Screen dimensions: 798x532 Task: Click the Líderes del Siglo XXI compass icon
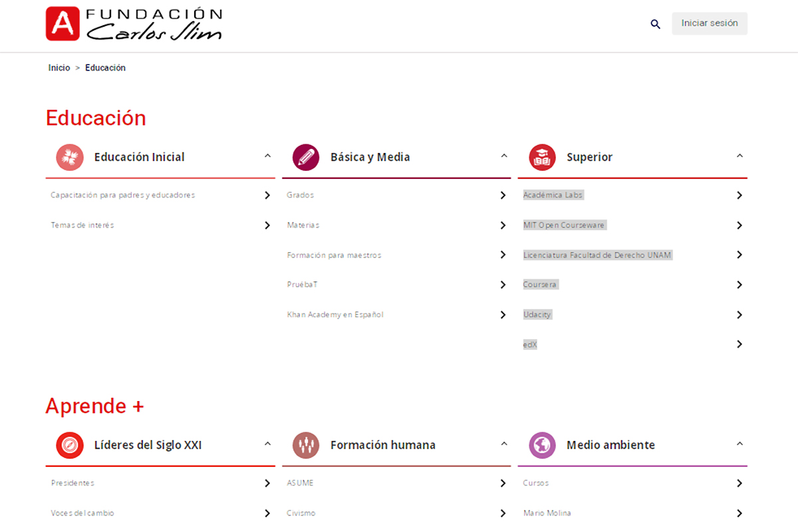(x=70, y=446)
